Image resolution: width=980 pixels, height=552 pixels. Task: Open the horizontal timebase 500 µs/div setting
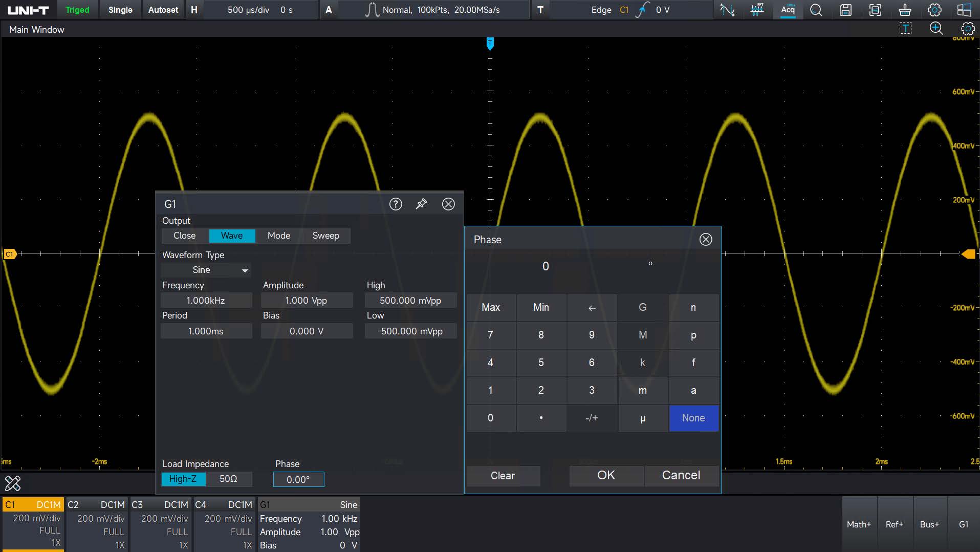pyautogui.click(x=248, y=10)
